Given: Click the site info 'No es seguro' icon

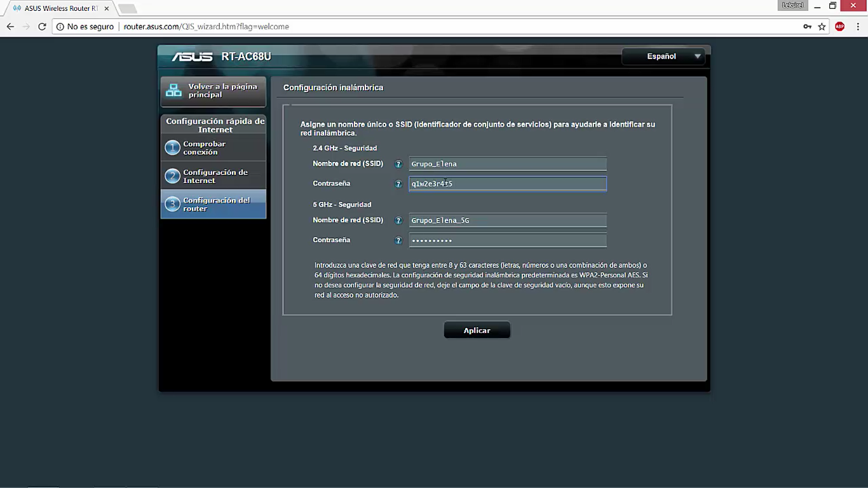Looking at the screenshot, I should click(60, 27).
